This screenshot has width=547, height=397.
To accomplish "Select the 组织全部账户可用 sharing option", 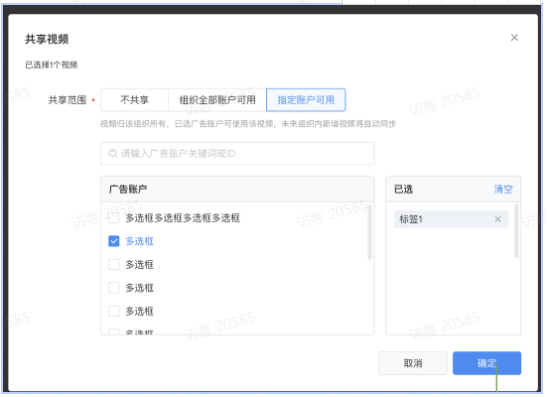I will tap(217, 100).
